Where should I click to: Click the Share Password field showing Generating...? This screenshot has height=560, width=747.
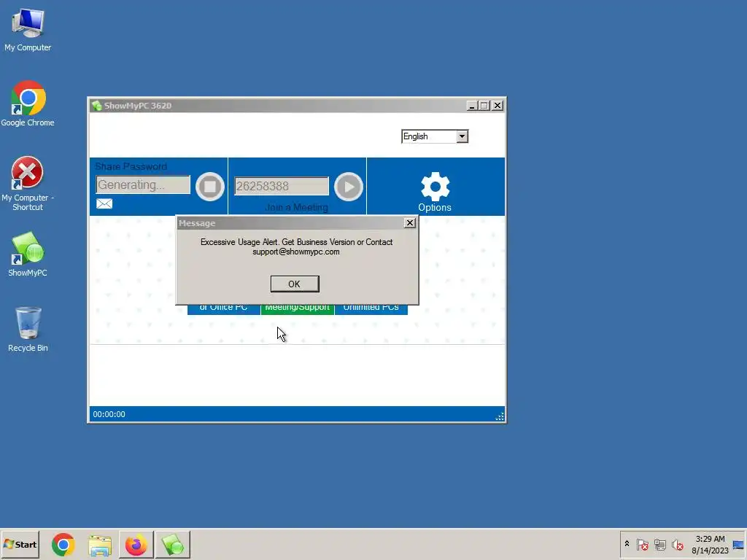tap(143, 184)
